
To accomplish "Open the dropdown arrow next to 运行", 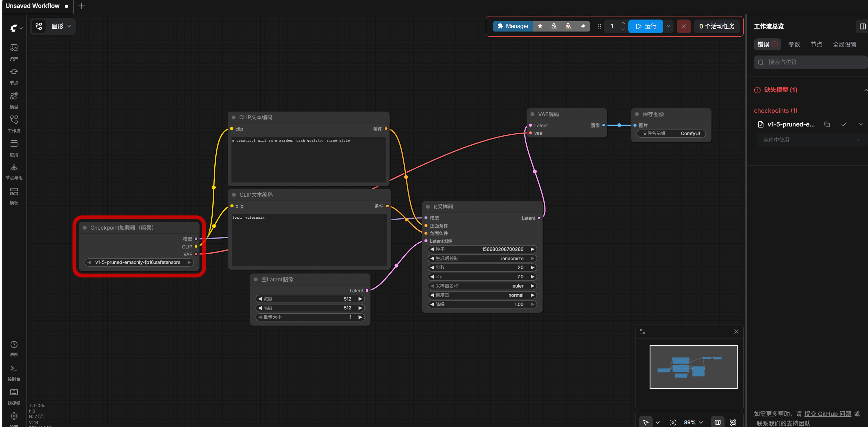I will click(x=668, y=26).
